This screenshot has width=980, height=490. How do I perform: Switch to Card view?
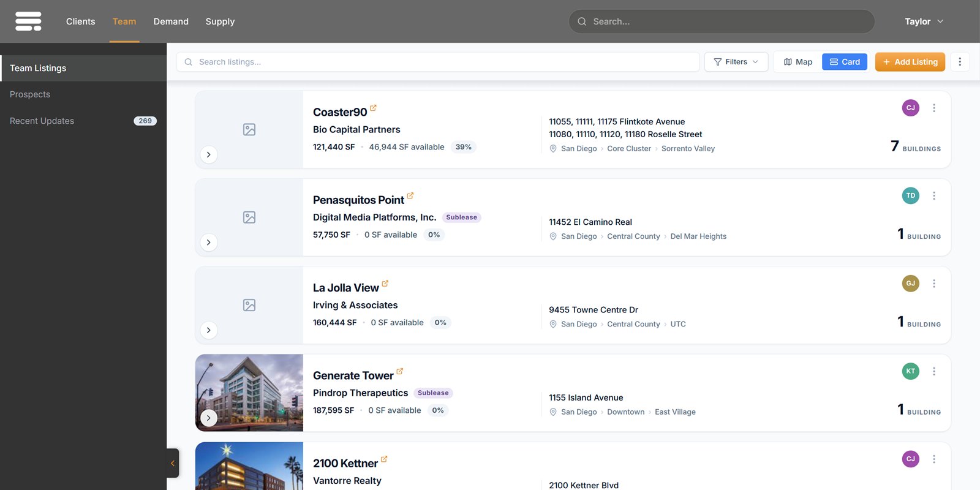[x=845, y=62]
